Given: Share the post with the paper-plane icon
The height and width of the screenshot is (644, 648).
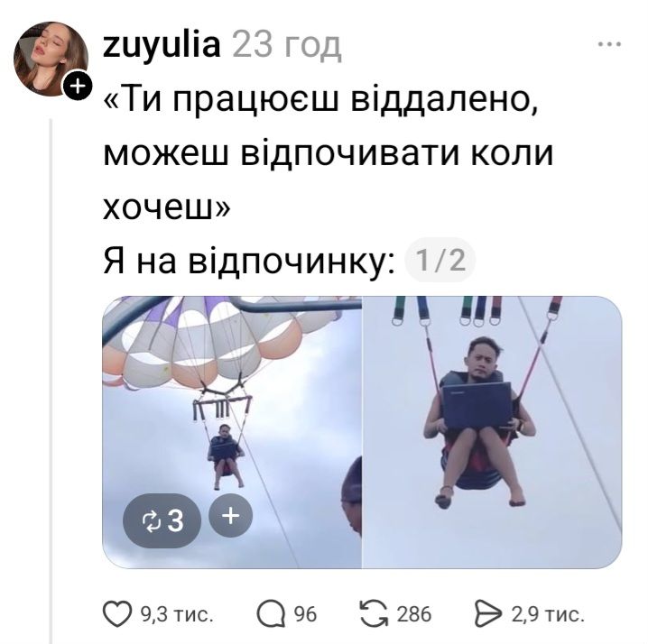Looking at the screenshot, I should [x=488, y=614].
